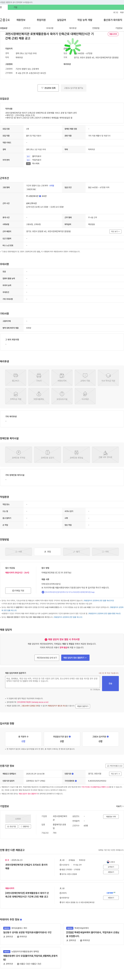Open the 채용정보 menu
Image resolution: width=124 pixels, height=980 pixels.
pos(21,20)
